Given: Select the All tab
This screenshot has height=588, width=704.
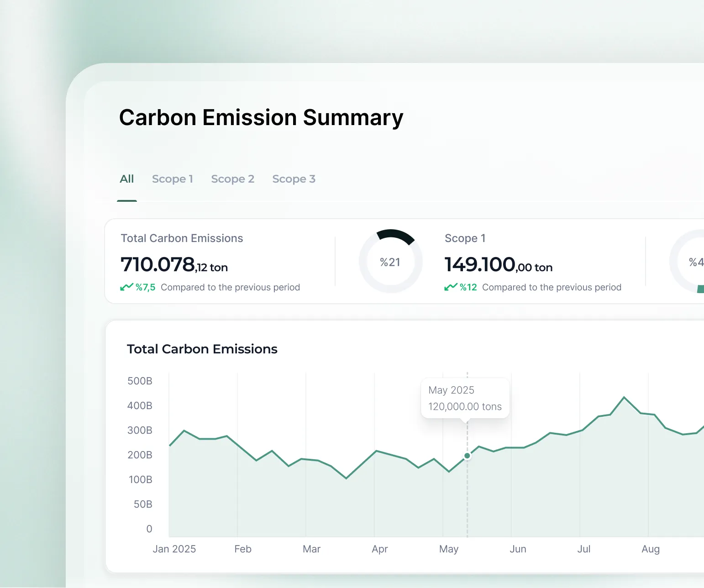Looking at the screenshot, I should (126, 179).
